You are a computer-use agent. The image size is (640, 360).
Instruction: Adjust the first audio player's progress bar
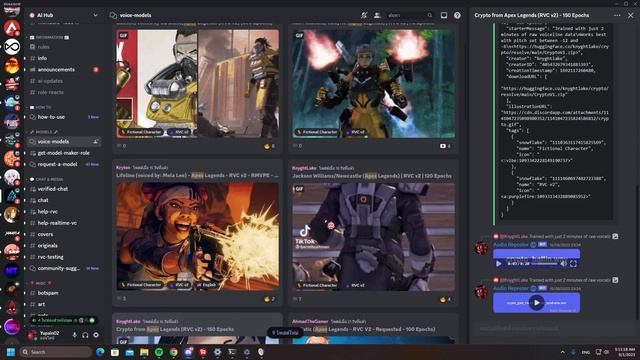tap(544, 264)
